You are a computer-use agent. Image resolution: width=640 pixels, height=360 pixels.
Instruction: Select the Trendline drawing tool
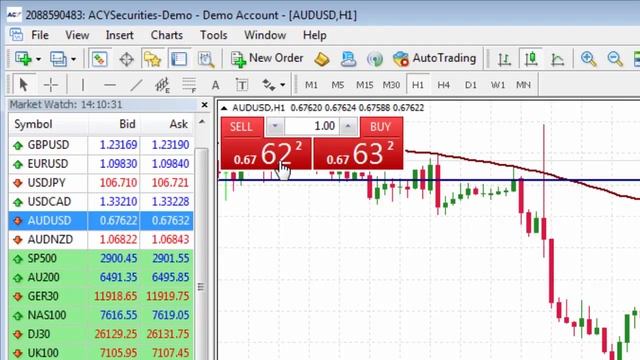tap(136, 85)
